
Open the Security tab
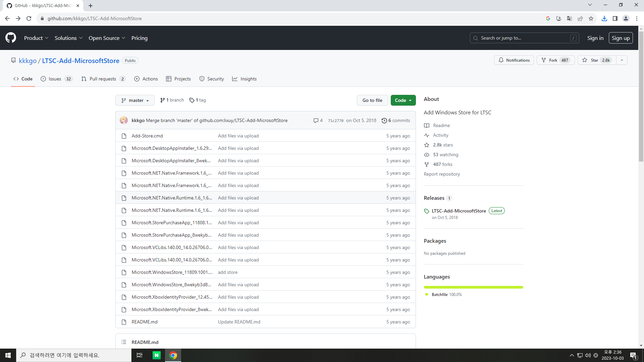[212, 79]
